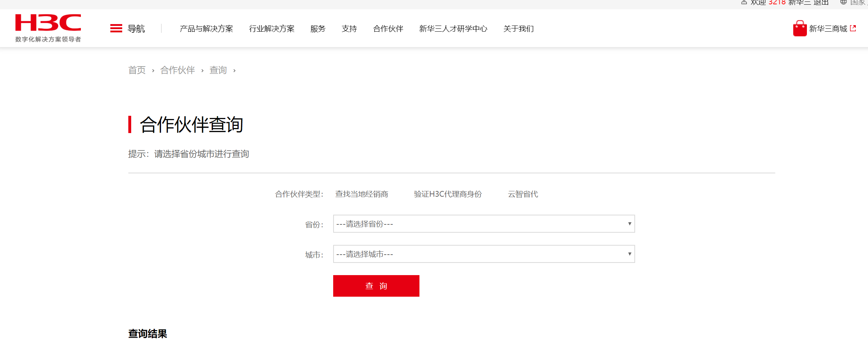868x342 pixels.
Task: Open the 关于我们 menu
Action: point(519,29)
